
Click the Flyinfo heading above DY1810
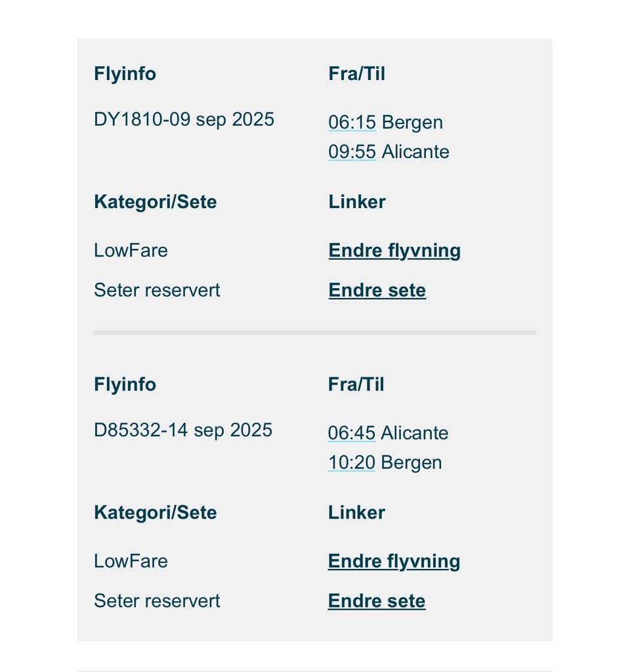[125, 73]
